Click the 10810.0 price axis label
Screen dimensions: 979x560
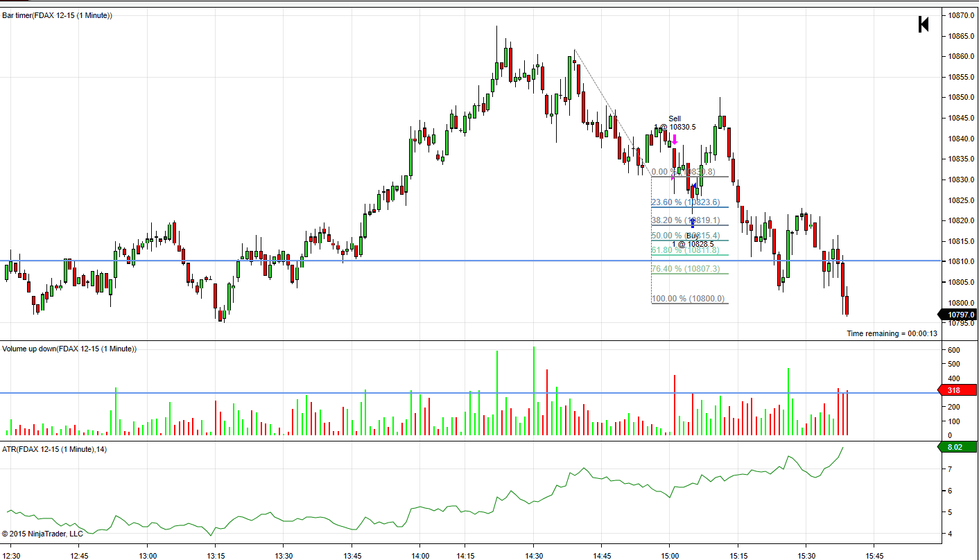962,262
